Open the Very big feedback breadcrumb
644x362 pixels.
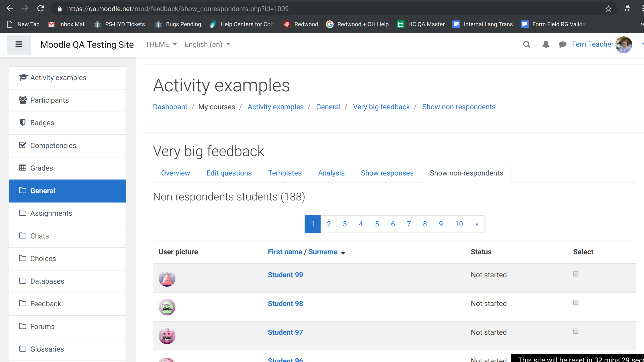pyautogui.click(x=381, y=107)
